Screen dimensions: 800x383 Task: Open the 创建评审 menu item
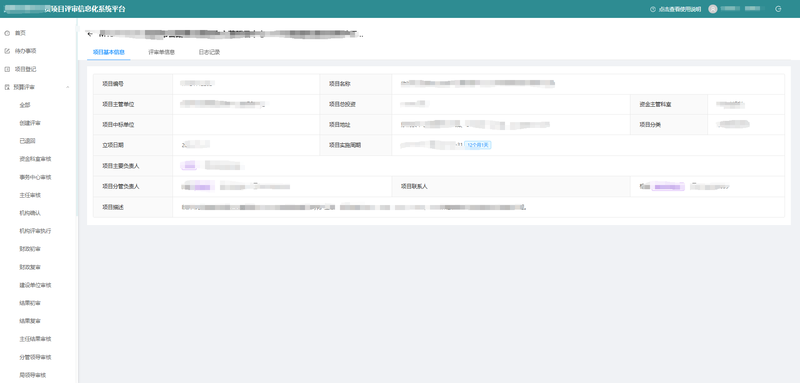coord(30,123)
